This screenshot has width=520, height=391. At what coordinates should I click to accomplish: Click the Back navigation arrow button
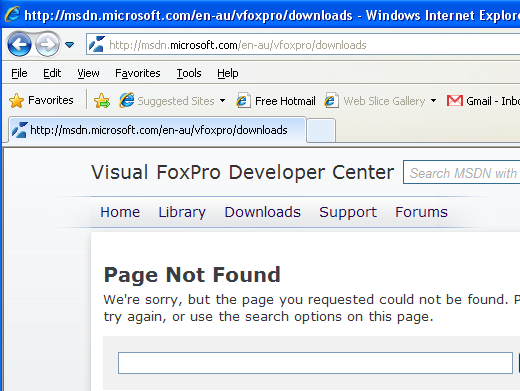[19, 44]
